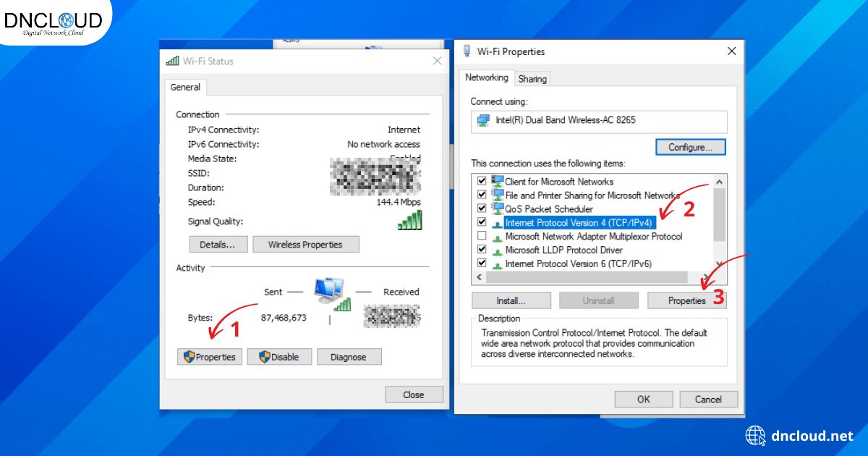Select the Microsoft LLDP Protocol Driver label
The width and height of the screenshot is (868, 456).
tap(564, 250)
